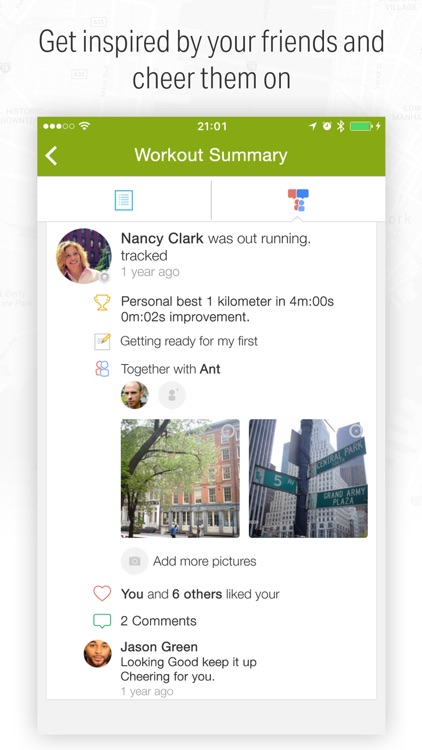Tap the location arrow status icon
This screenshot has width=422, height=750.
pos(313,126)
